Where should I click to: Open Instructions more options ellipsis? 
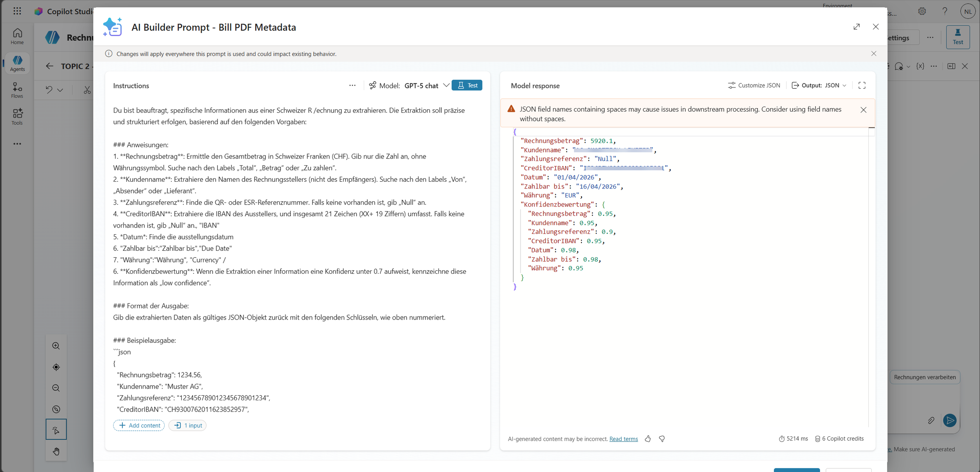tap(352, 85)
